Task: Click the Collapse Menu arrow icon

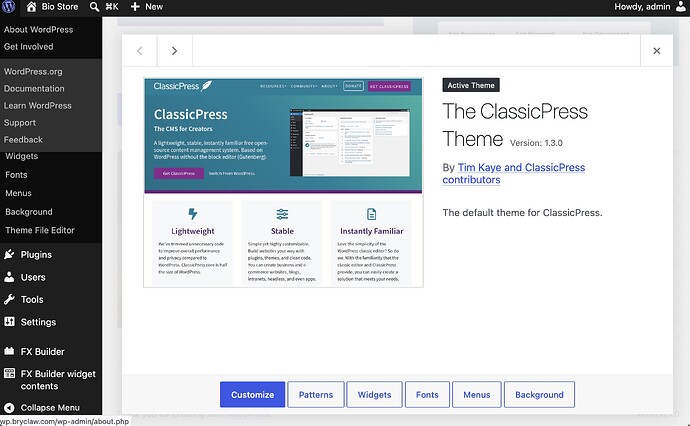Action: click(9, 408)
